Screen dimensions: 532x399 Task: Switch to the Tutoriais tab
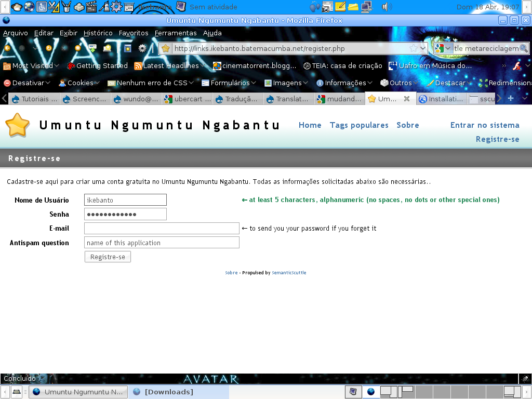tap(34, 99)
